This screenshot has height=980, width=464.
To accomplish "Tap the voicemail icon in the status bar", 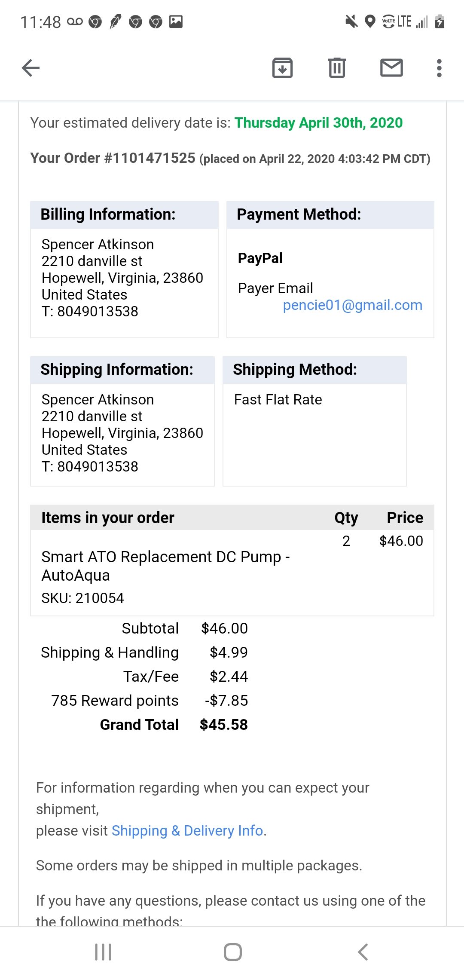I will pos(75,21).
